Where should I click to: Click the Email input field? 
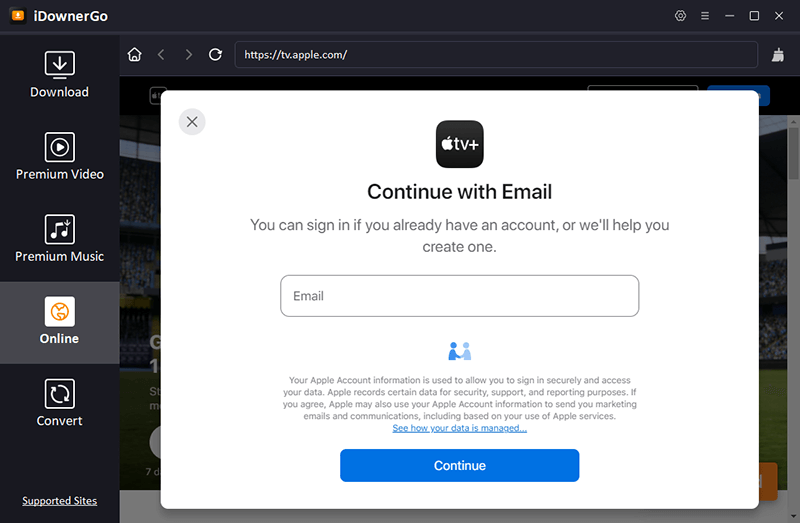459,296
